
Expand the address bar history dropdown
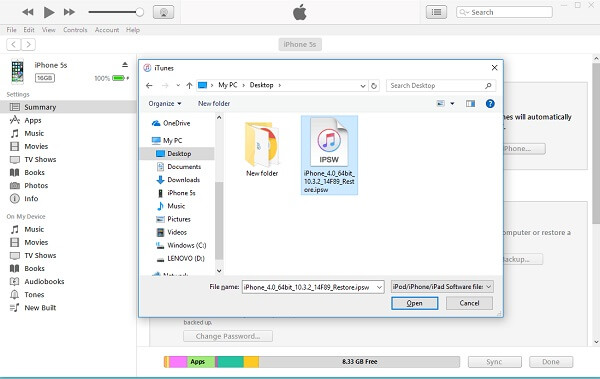tap(363, 86)
